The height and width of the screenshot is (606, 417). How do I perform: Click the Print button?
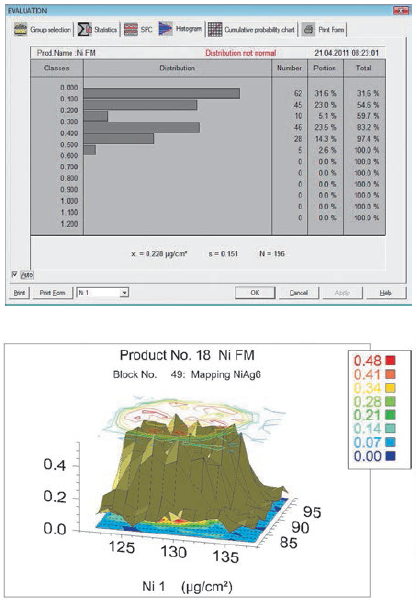point(19,293)
